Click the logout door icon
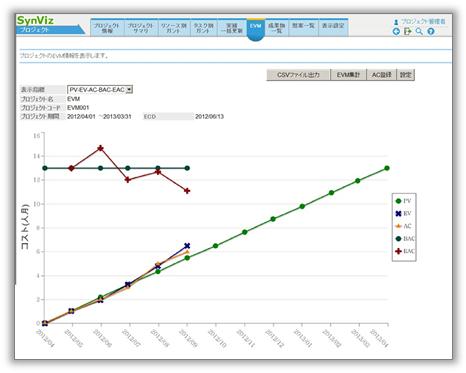Screen dimensions: 466x373 tap(407, 31)
